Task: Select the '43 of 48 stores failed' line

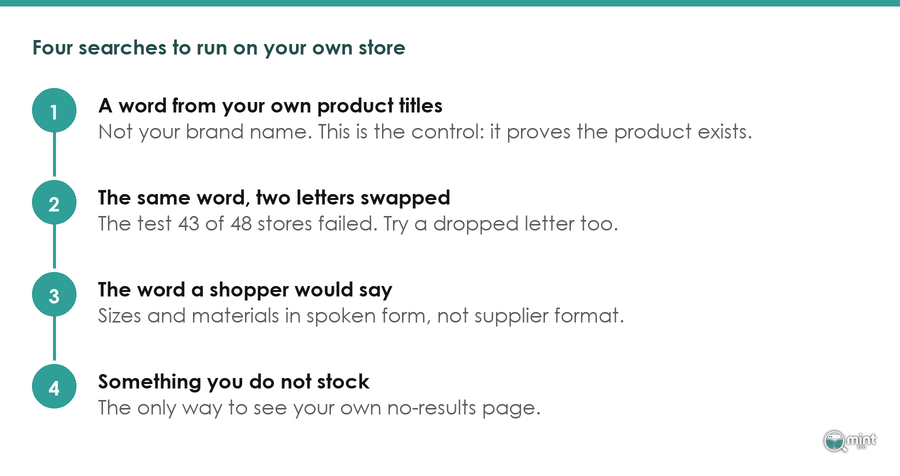Action: point(358,224)
